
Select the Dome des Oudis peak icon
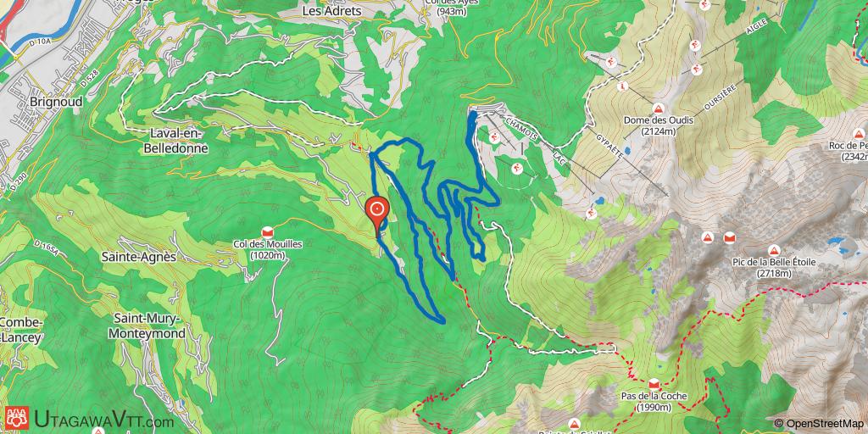[658, 108]
